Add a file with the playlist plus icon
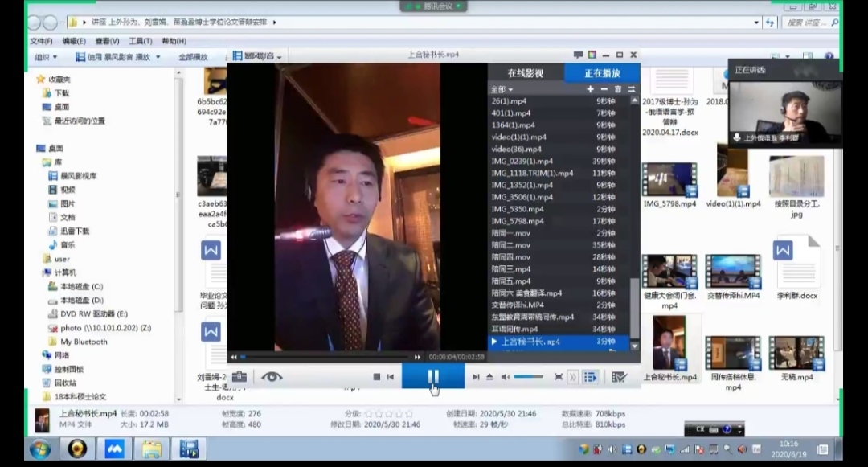The image size is (868, 467). pos(591,89)
